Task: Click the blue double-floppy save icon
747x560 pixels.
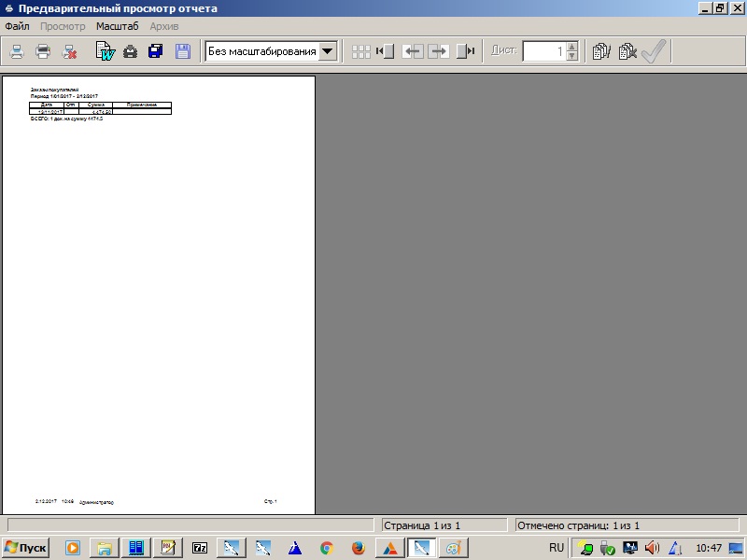Action: tap(156, 51)
